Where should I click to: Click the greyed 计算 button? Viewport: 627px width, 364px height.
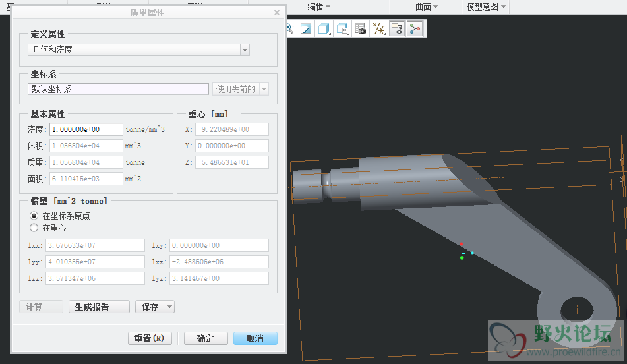tap(41, 307)
